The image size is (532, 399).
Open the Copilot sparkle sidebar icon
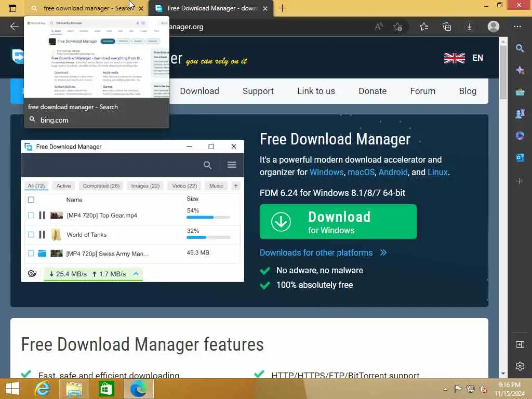520,70
